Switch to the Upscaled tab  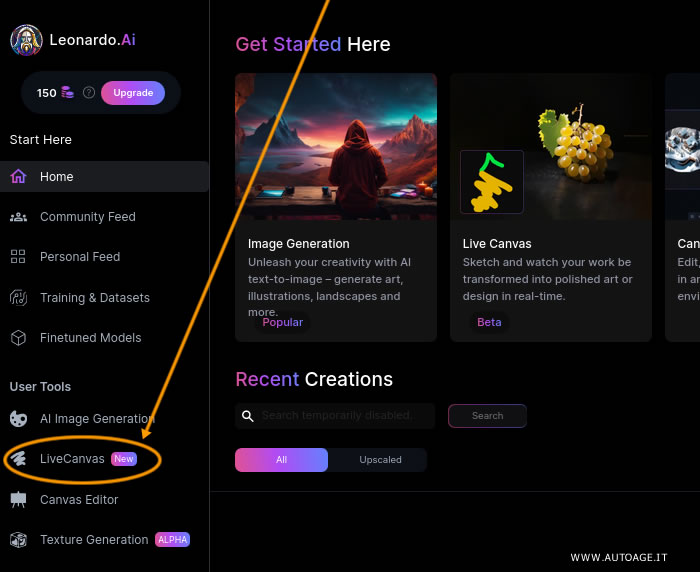(x=380, y=460)
